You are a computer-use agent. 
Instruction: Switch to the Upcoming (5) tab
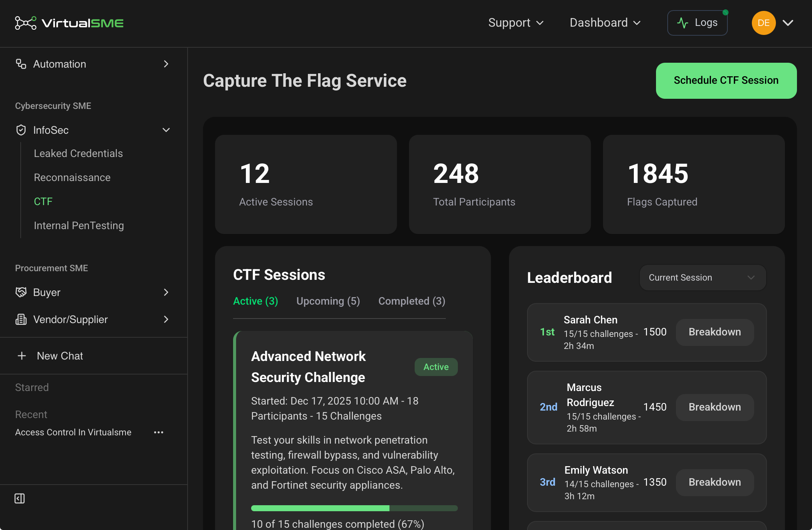(x=328, y=301)
